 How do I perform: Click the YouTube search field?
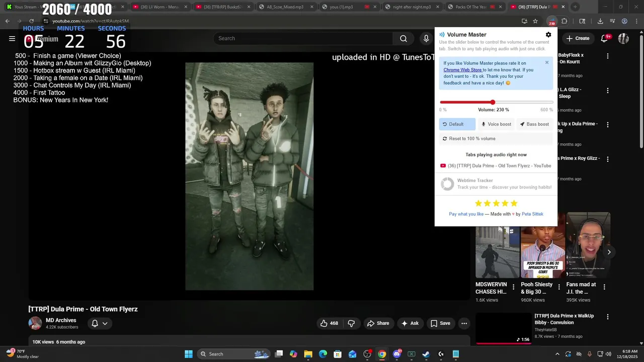point(303,38)
